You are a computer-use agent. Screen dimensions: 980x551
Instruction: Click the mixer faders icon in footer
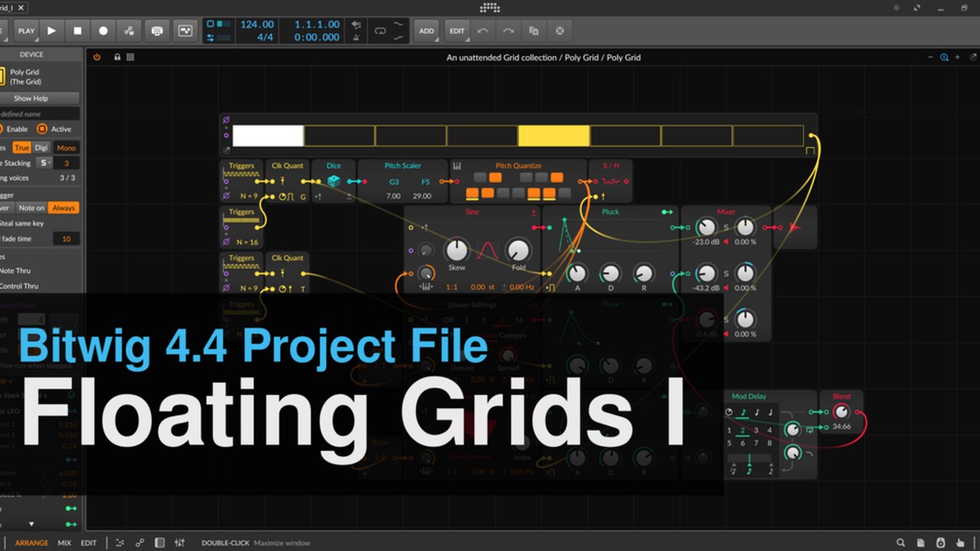(179, 543)
